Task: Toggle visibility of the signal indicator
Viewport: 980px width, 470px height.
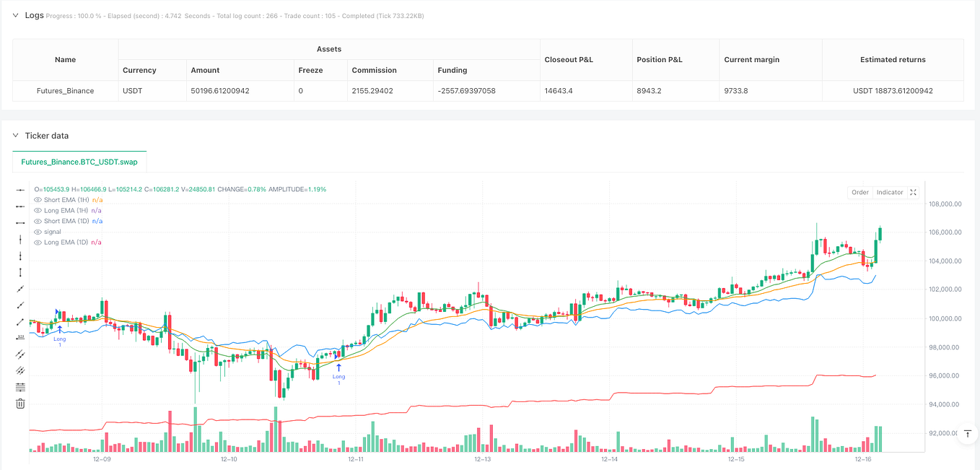Action: tap(37, 231)
